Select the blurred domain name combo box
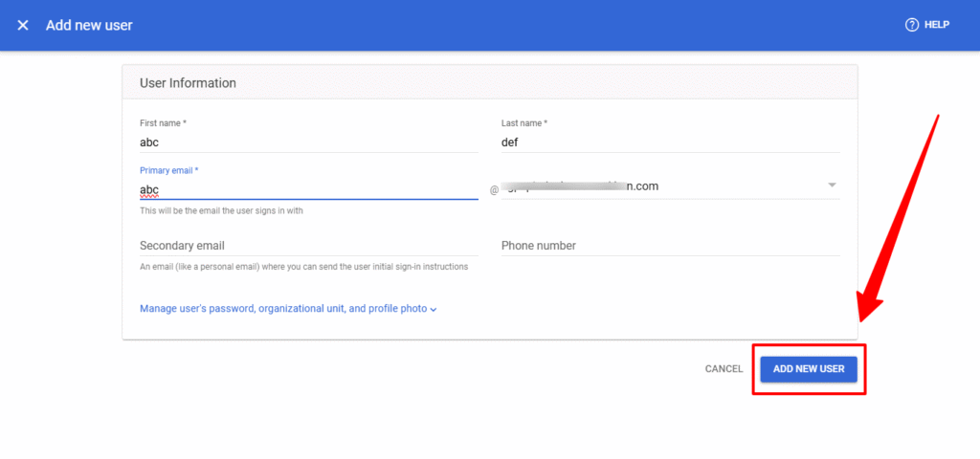 (660, 186)
